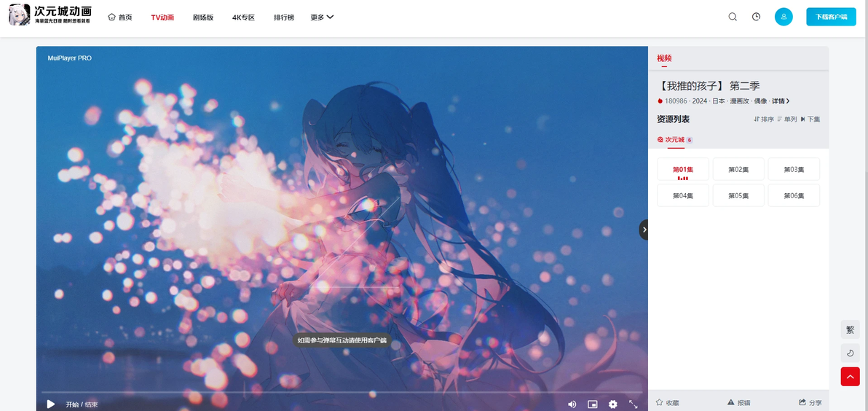The width and height of the screenshot is (868, 411).
Task: Click the red back-to-top button
Action: [x=851, y=376]
